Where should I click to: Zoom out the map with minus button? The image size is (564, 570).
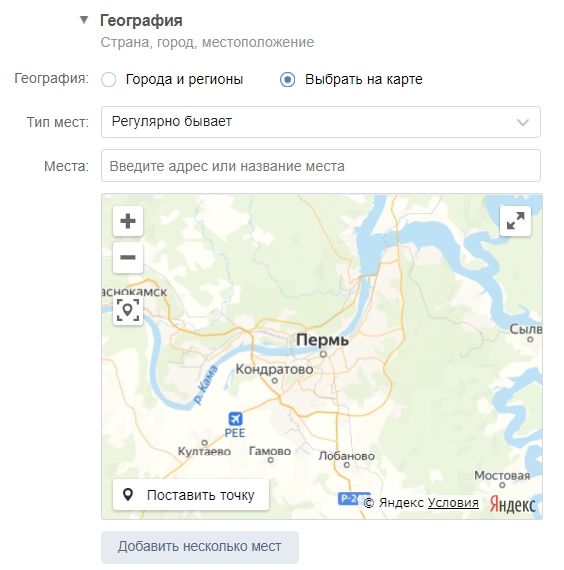[x=128, y=257]
